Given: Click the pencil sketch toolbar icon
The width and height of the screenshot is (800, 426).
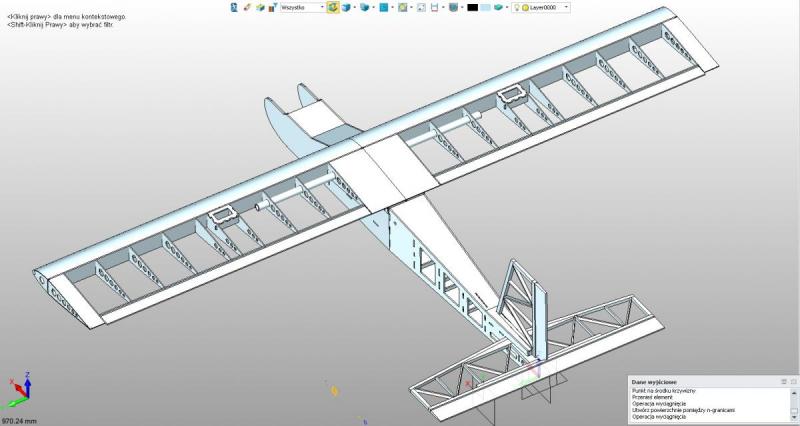Looking at the screenshot, I should point(246,7).
